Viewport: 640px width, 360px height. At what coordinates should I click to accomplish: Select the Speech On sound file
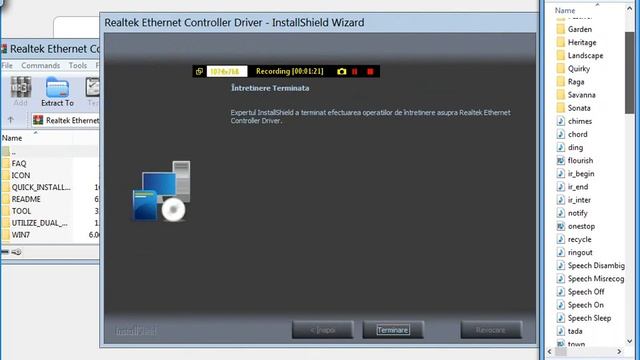point(585,305)
